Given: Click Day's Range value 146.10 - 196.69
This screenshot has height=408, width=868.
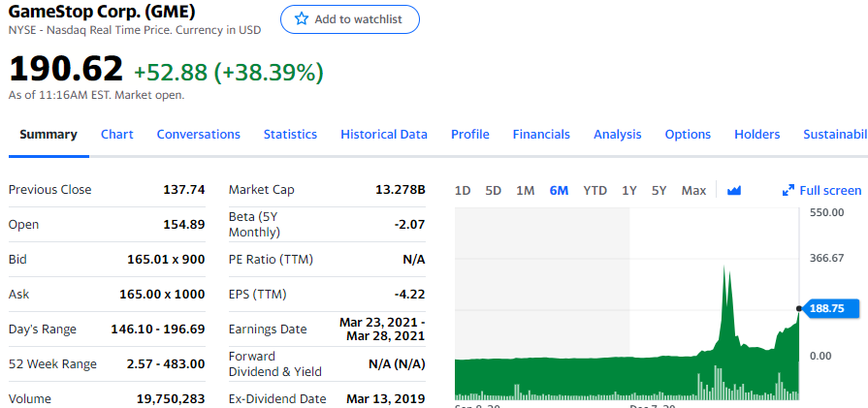Looking at the screenshot, I should (158, 329).
